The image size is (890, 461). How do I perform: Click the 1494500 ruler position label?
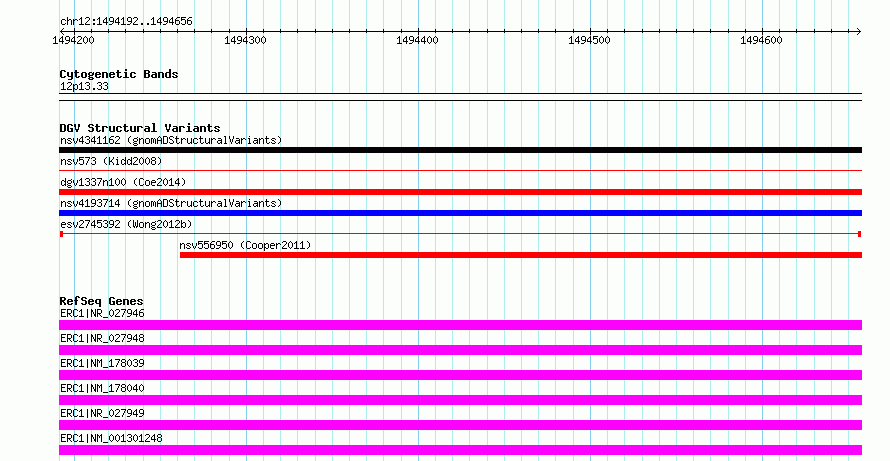tap(589, 40)
